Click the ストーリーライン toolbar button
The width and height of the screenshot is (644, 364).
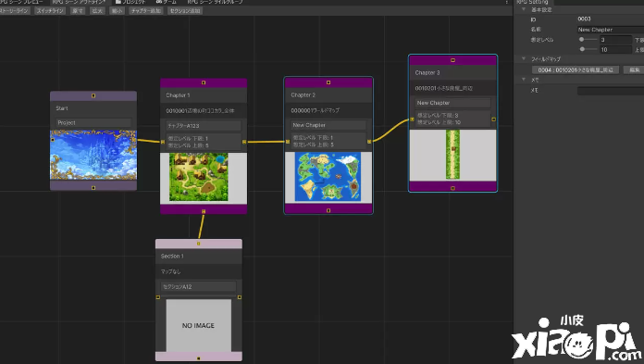15,11
